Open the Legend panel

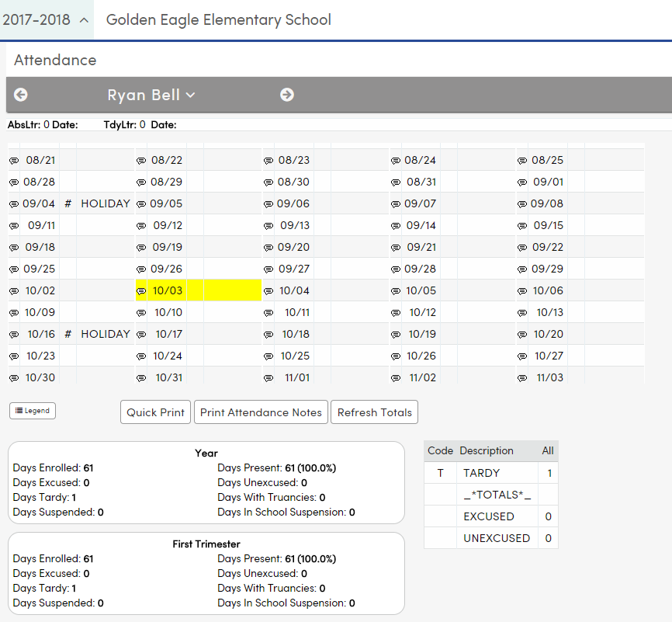pos(32,411)
